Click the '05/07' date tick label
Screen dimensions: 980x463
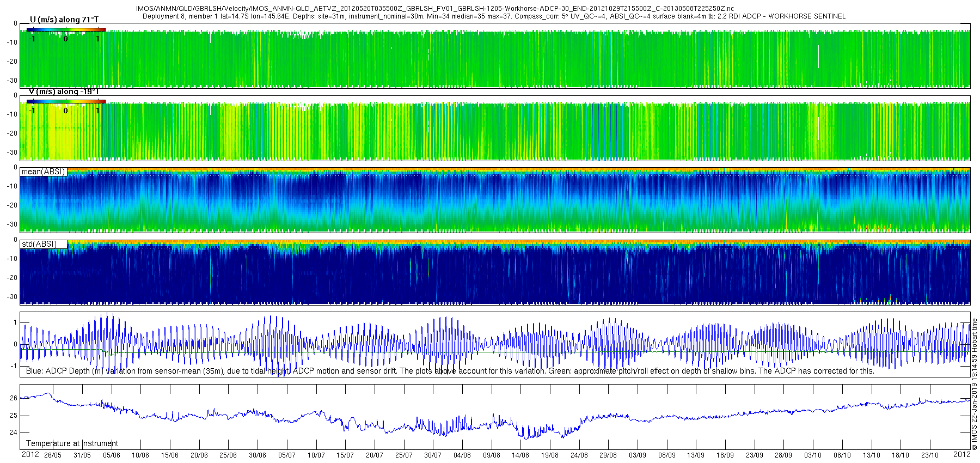(287, 455)
